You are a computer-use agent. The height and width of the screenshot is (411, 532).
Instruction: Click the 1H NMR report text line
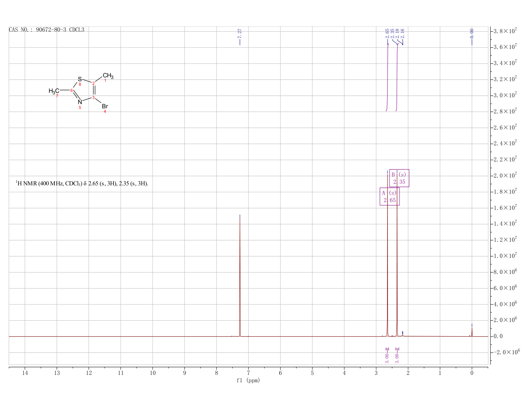click(82, 183)
